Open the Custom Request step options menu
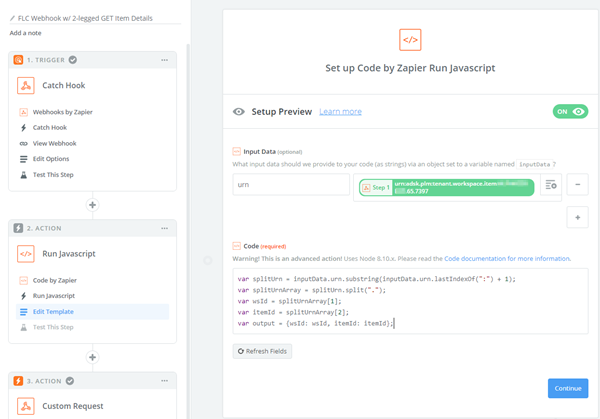 tap(164, 380)
